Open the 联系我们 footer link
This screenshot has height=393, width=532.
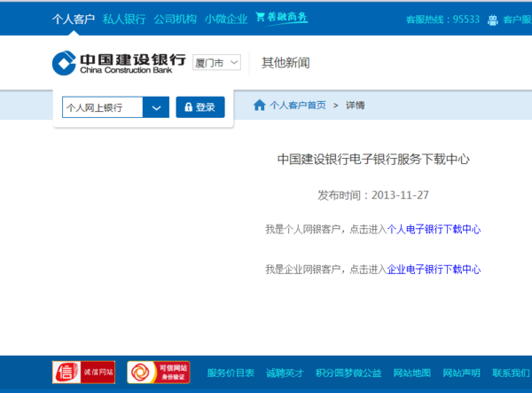(511, 373)
